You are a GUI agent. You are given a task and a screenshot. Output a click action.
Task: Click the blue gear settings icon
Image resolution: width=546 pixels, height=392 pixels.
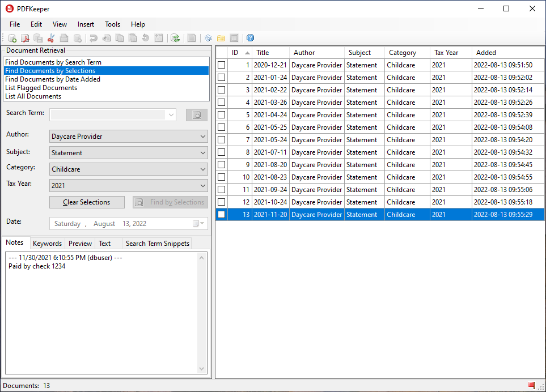pyautogui.click(x=208, y=38)
